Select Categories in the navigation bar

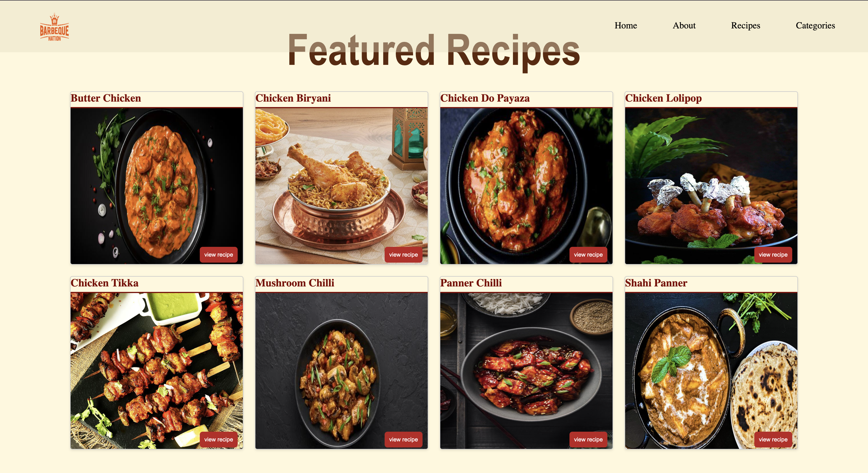point(815,26)
